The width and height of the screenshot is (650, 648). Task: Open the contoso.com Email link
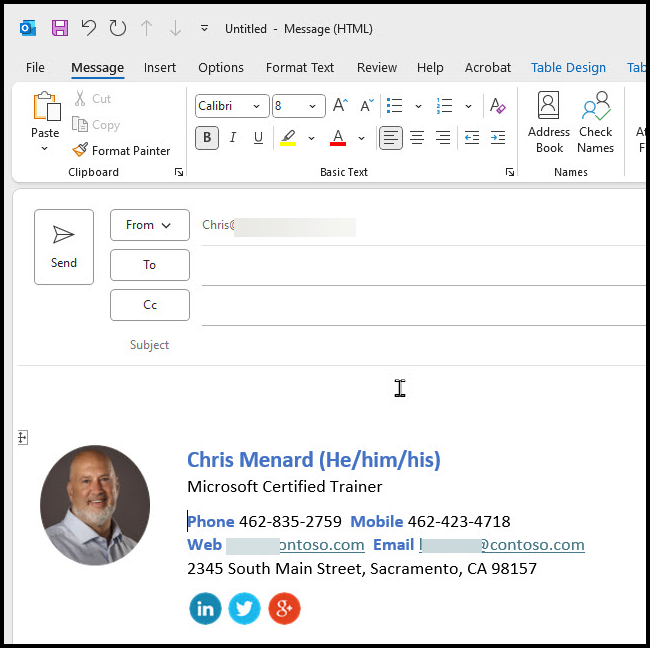pyautogui.click(x=502, y=545)
